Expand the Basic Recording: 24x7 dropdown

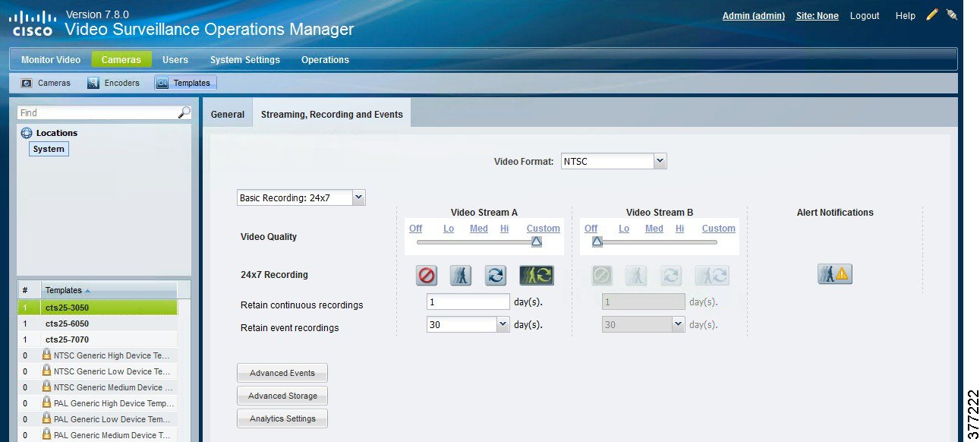[x=359, y=197]
